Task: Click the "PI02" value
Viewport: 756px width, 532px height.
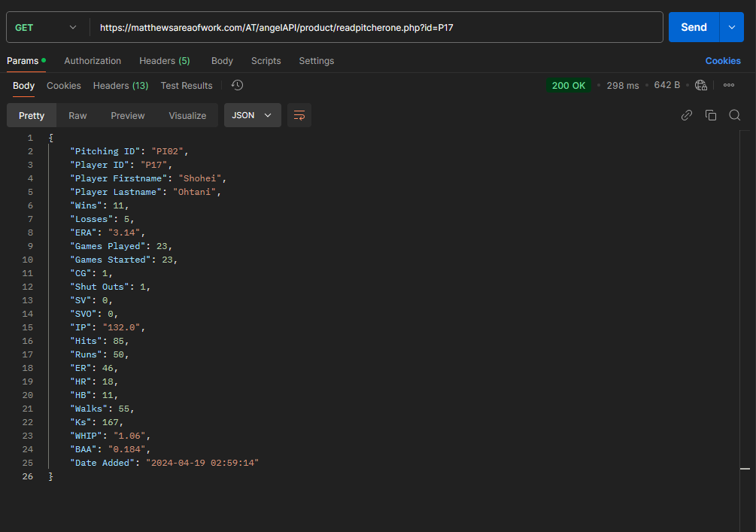Action: pos(167,151)
